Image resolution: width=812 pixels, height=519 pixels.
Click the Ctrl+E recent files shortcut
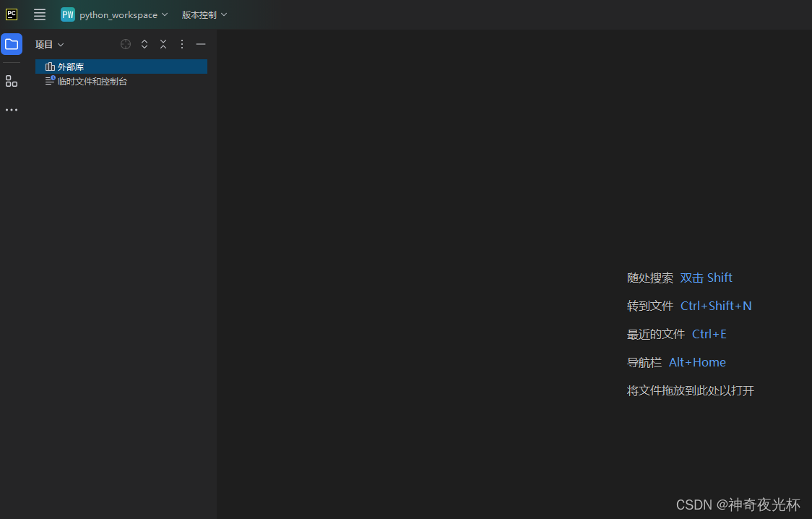[709, 334]
